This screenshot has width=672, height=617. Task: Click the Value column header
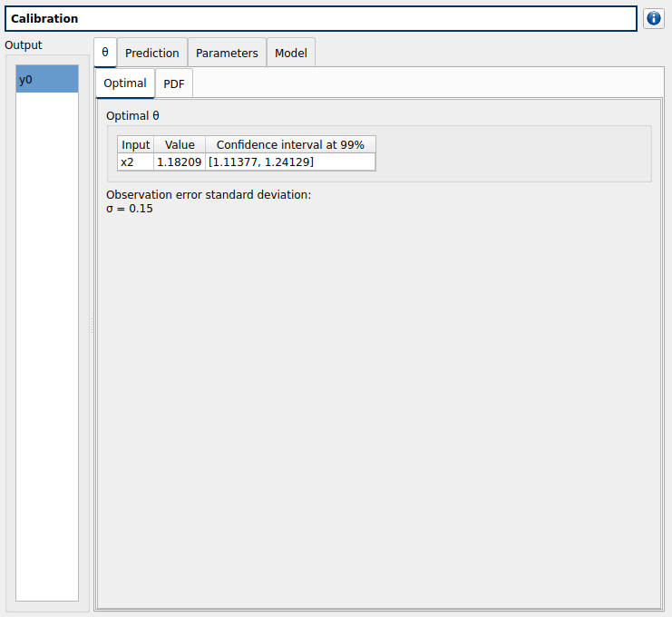point(180,145)
